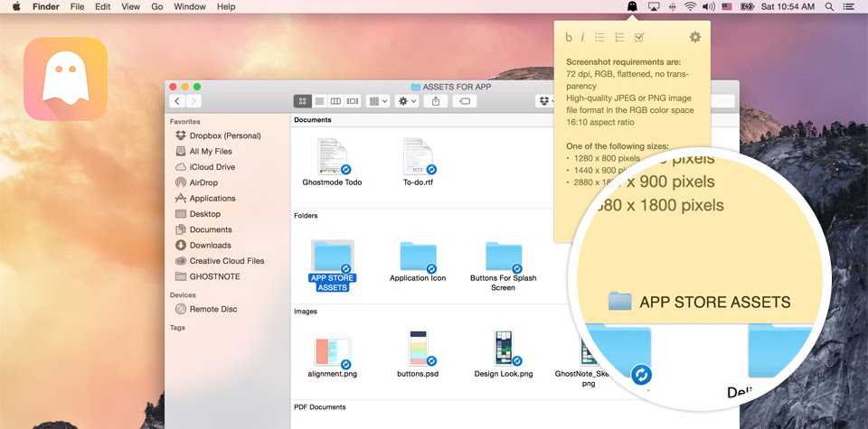
Task: Open Notification Center icon
Action: click(848, 6)
